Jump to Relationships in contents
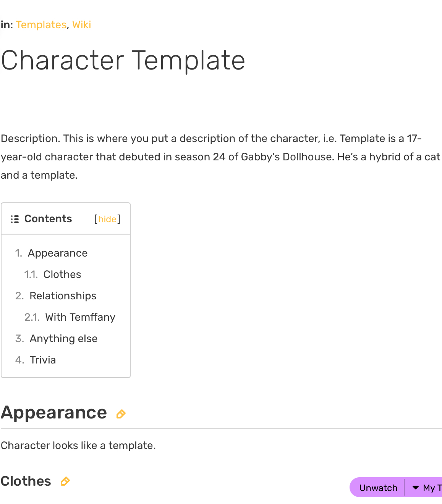The height and width of the screenshot is (504, 442). (63, 296)
